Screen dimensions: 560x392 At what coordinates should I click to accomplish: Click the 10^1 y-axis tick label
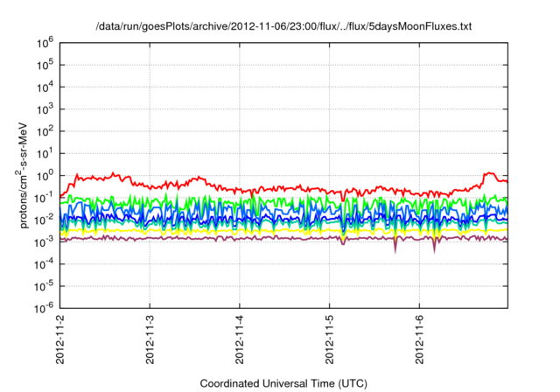tap(45, 153)
